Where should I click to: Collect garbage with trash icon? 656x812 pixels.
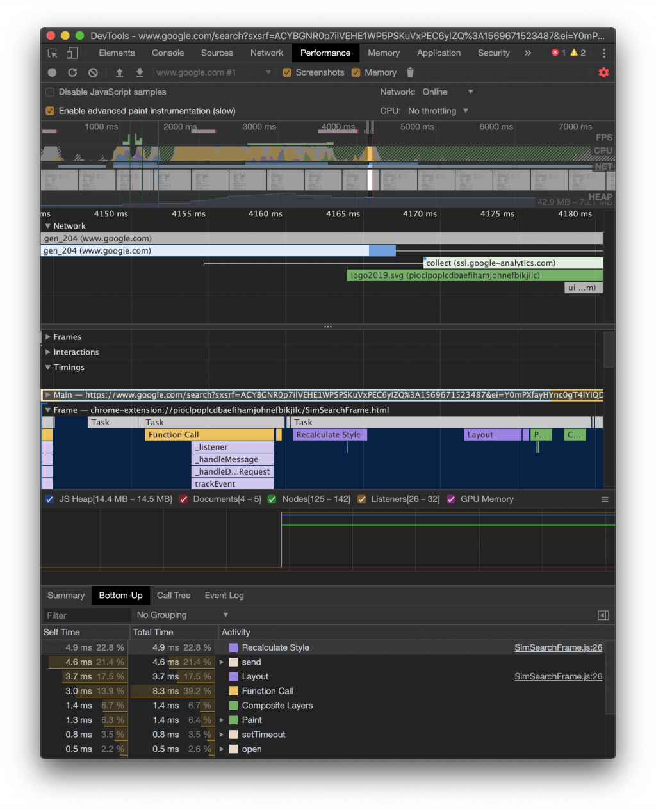pyautogui.click(x=410, y=72)
